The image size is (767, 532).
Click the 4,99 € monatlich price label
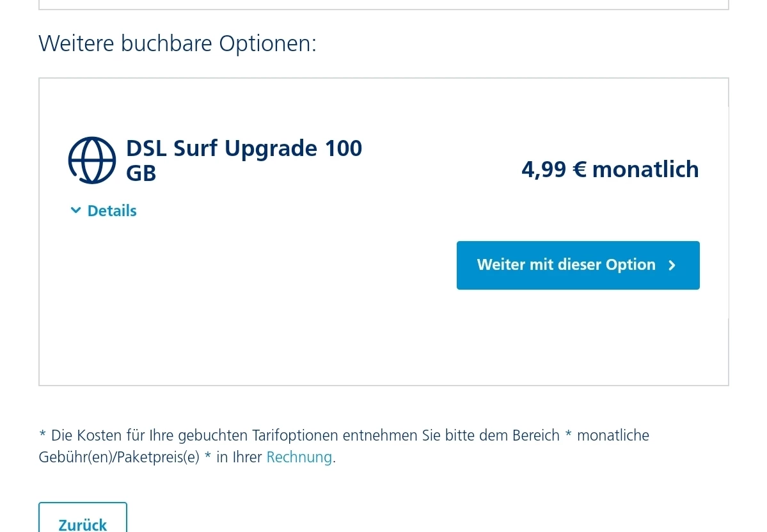[x=610, y=169]
